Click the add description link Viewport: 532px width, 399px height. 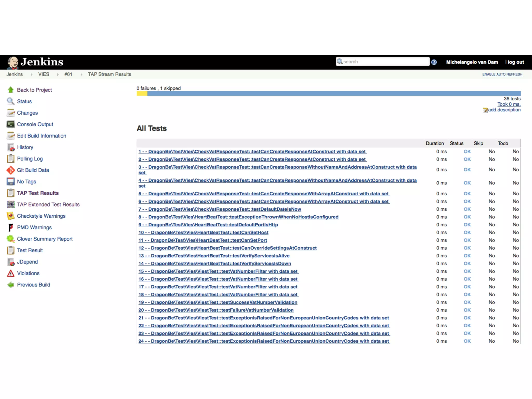504,110
